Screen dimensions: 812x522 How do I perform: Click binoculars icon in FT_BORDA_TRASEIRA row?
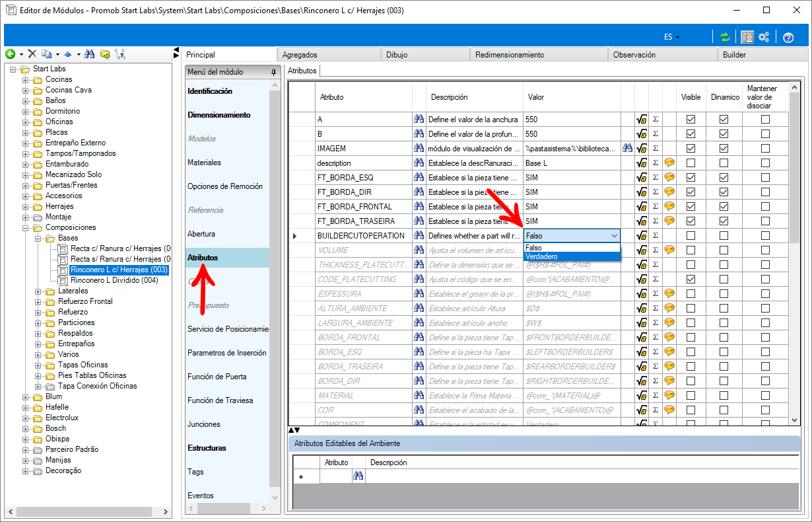419,221
